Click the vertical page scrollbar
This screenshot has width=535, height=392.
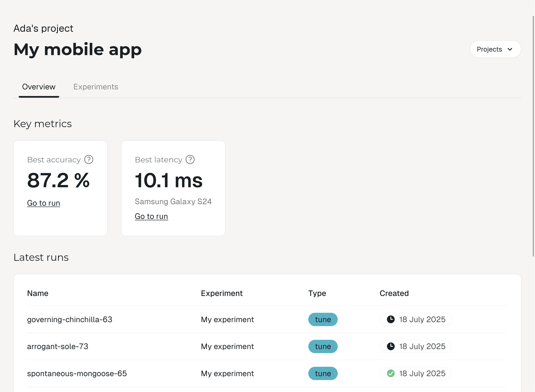(533, 136)
